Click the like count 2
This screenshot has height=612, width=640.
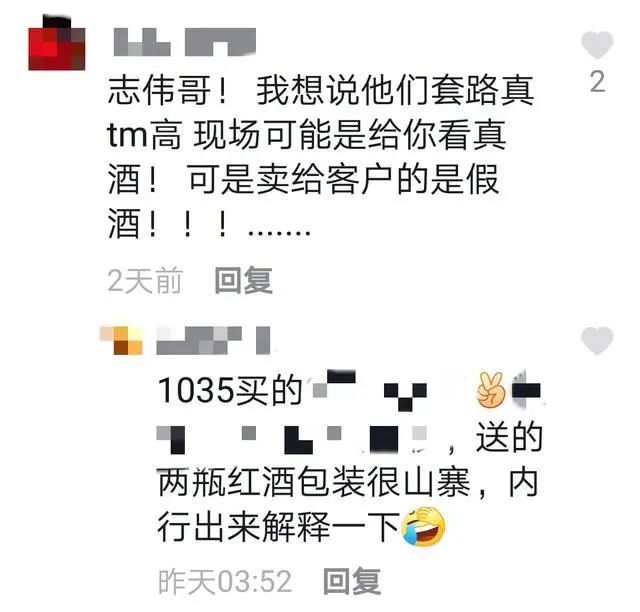(597, 82)
